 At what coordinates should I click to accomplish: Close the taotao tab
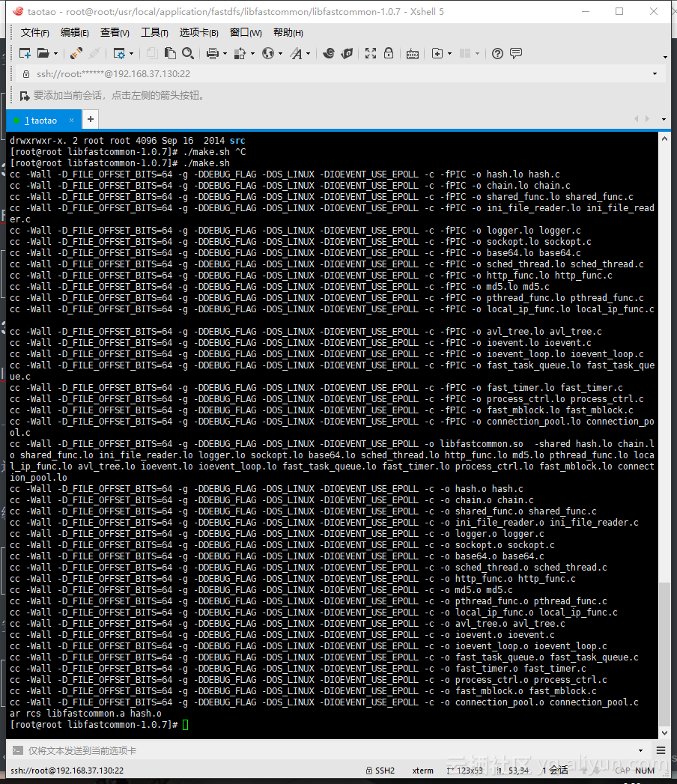pos(71,120)
